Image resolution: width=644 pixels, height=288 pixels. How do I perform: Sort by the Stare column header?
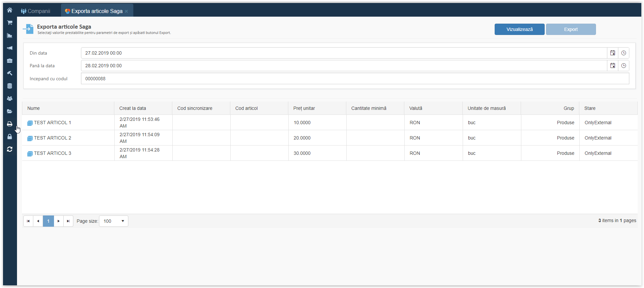point(608,108)
